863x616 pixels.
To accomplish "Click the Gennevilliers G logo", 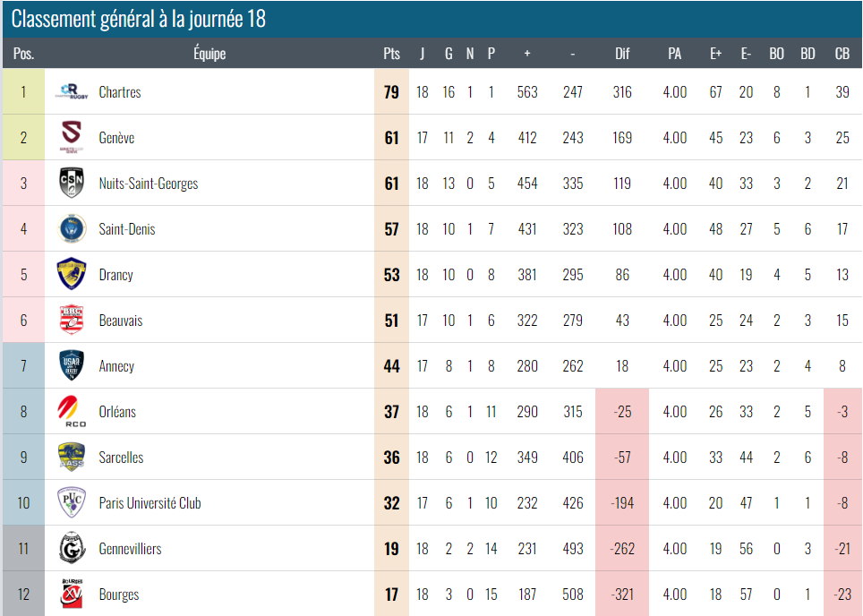I will [72, 548].
